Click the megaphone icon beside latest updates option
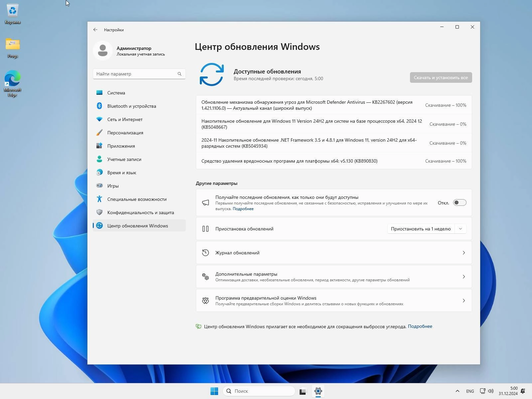Image resolution: width=532 pixels, height=399 pixels. [x=205, y=202]
